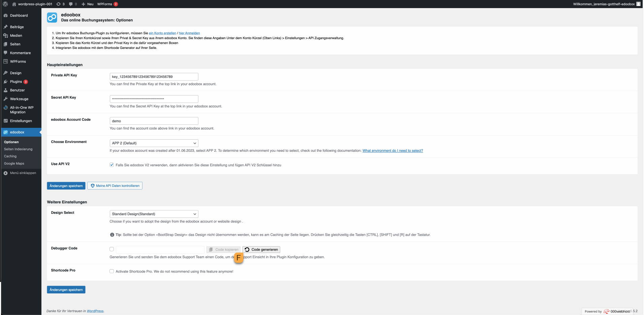
Task: Click the updates refresh icon in admin bar
Action: [58, 4]
